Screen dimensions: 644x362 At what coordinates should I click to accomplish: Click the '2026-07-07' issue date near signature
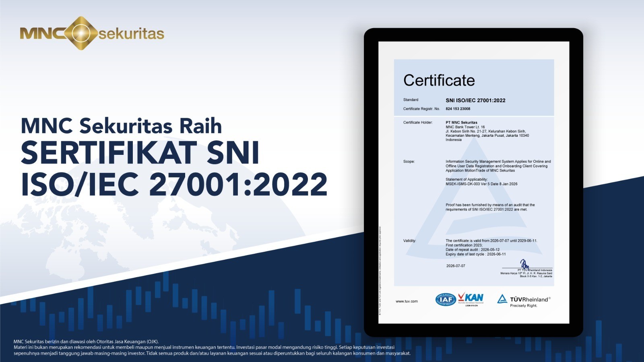tap(456, 266)
